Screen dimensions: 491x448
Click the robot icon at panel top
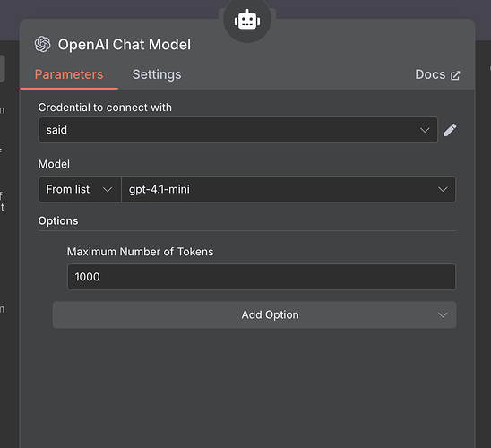click(247, 20)
